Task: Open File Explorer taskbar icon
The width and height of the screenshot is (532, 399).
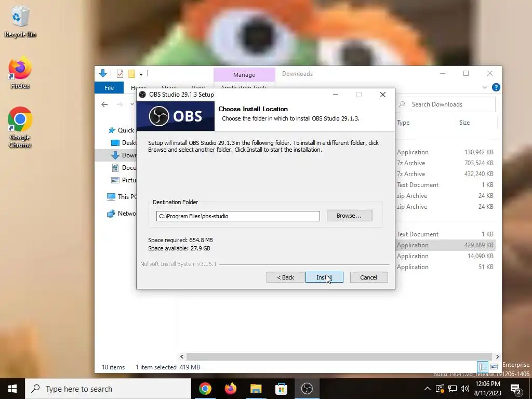Action: pos(256,389)
